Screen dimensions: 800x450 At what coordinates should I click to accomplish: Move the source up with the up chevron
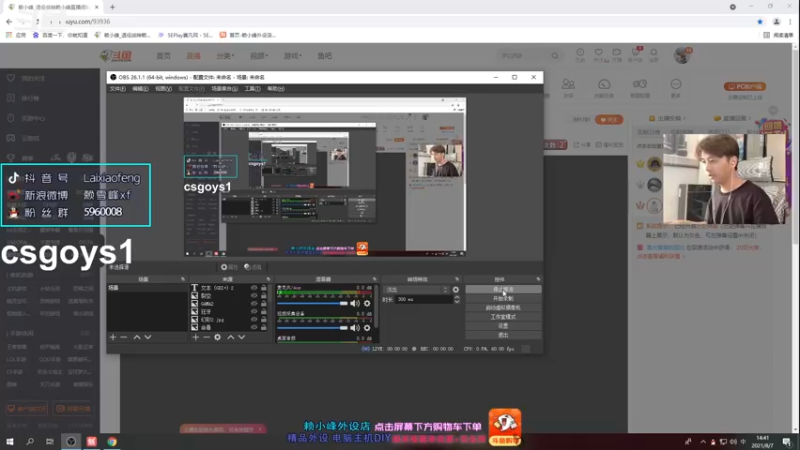tap(231, 337)
